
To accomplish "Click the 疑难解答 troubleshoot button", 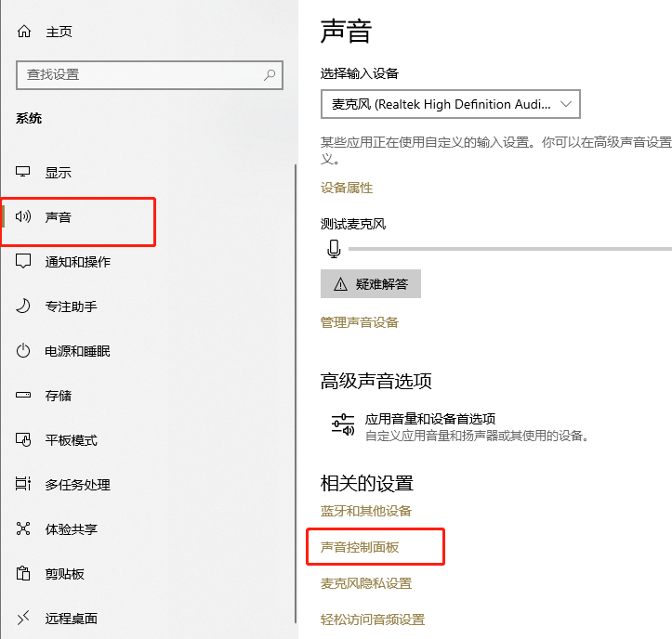I will (x=371, y=284).
